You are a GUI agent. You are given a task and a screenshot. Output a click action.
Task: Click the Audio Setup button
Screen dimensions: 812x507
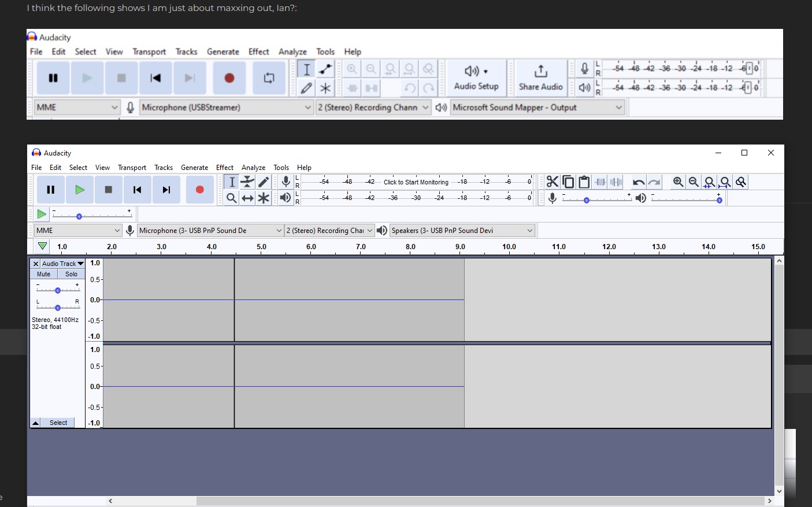476,78
